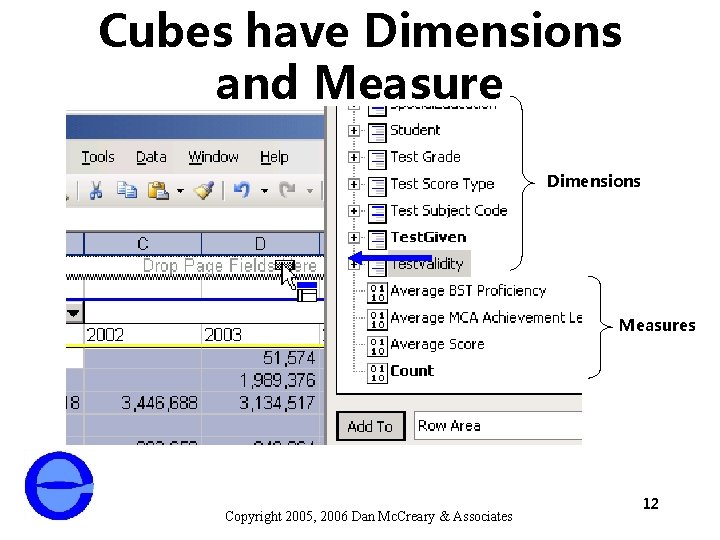720x540 pixels.
Task: Expand the Test Score Type node
Action: click(354, 184)
